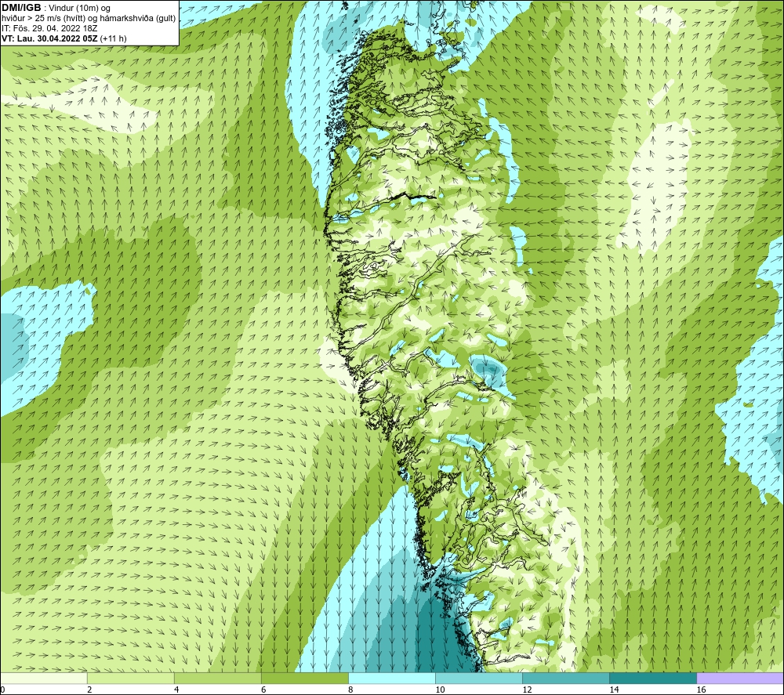Click the legend scale label "10"
The height and width of the screenshot is (695, 784).
pyautogui.click(x=440, y=690)
